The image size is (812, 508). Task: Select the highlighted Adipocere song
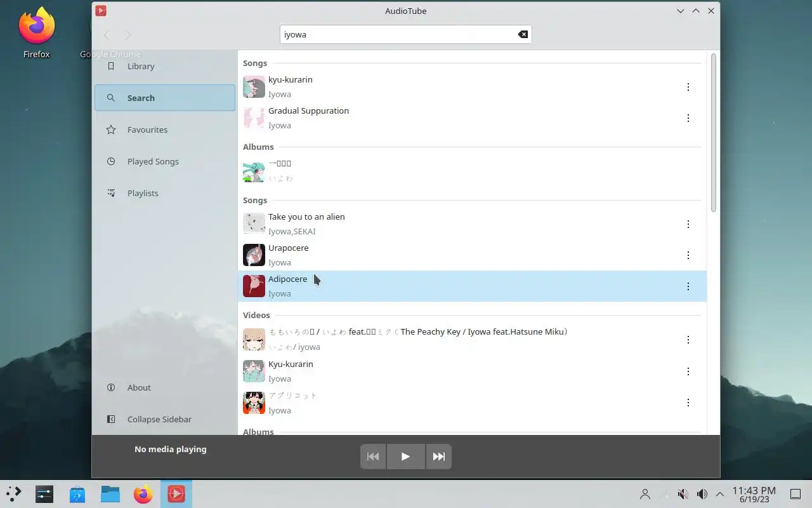click(472, 286)
